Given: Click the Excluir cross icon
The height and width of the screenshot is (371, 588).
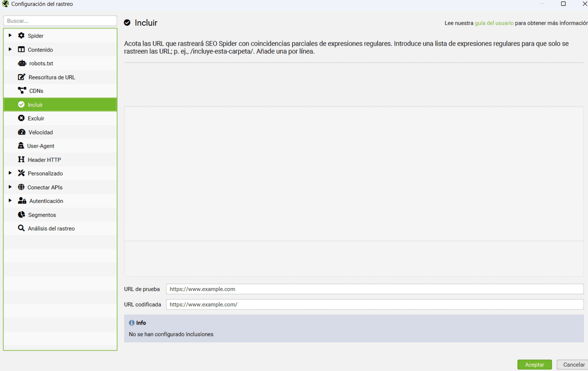Looking at the screenshot, I should [x=21, y=118].
